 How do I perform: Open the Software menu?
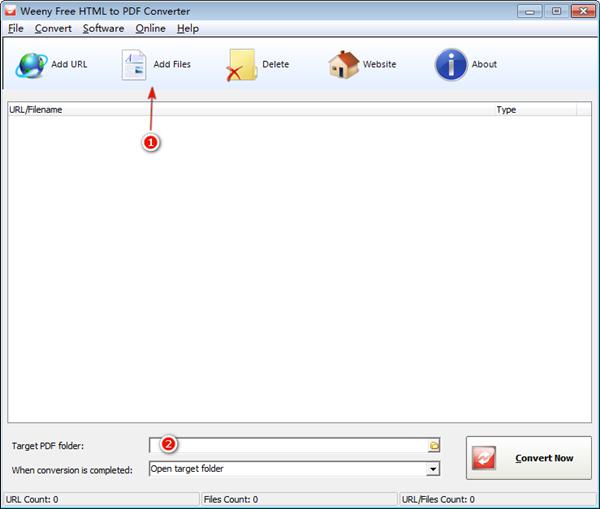pos(103,29)
